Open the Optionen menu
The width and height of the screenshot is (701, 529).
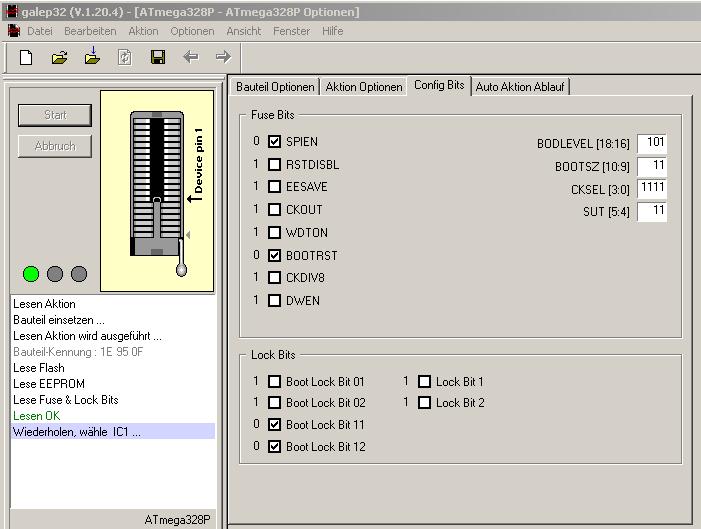coord(192,31)
